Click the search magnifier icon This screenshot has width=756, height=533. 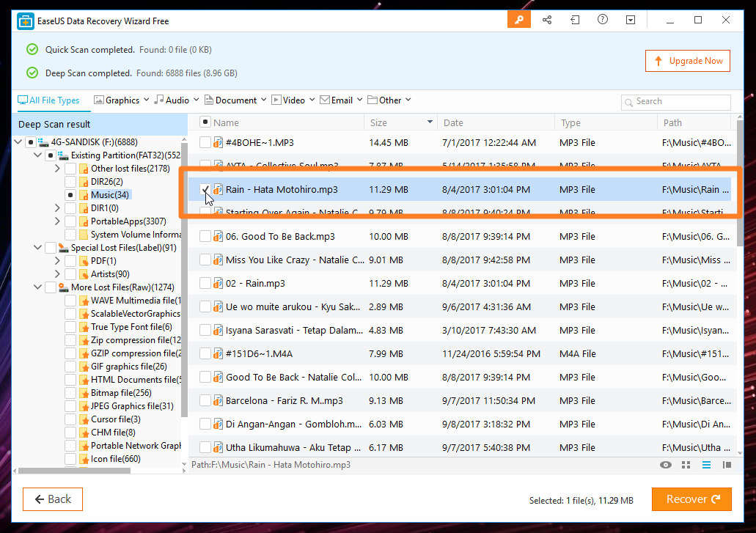pyautogui.click(x=628, y=102)
